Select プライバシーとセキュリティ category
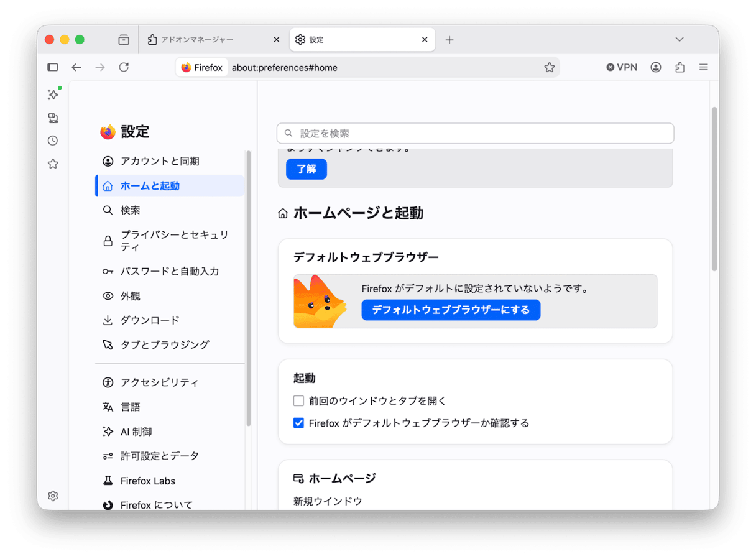This screenshot has width=756, height=559. coord(170,241)
